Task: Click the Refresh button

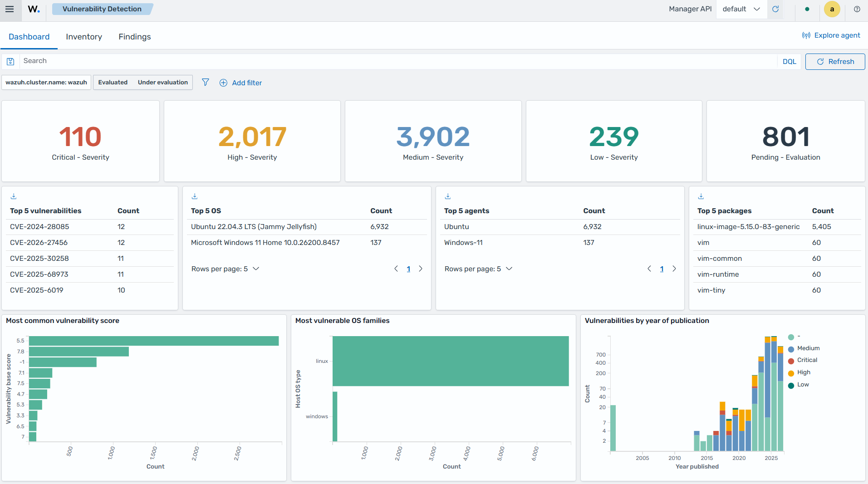Action: (835, 62)
